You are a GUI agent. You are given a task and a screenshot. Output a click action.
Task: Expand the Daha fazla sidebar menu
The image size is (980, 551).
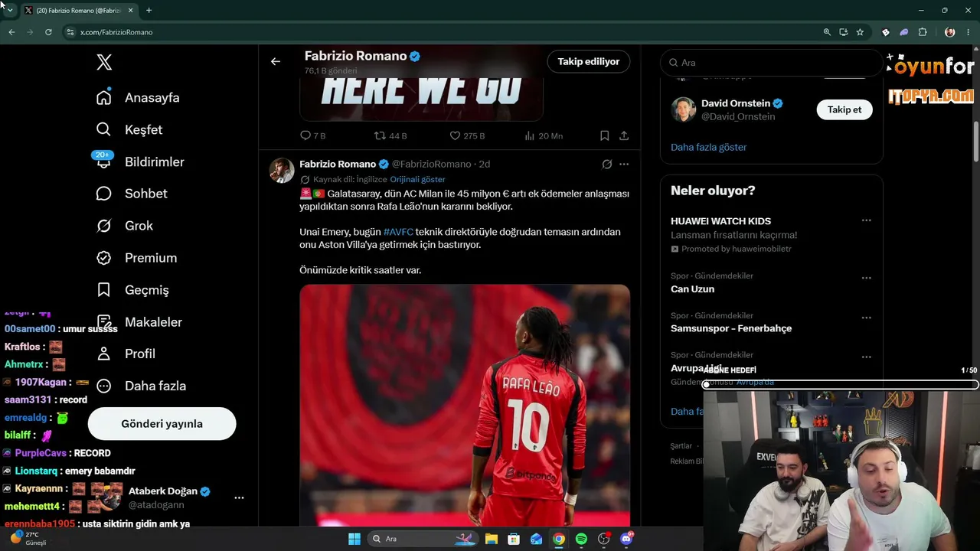pyautogui.click(x=141, y=386)
